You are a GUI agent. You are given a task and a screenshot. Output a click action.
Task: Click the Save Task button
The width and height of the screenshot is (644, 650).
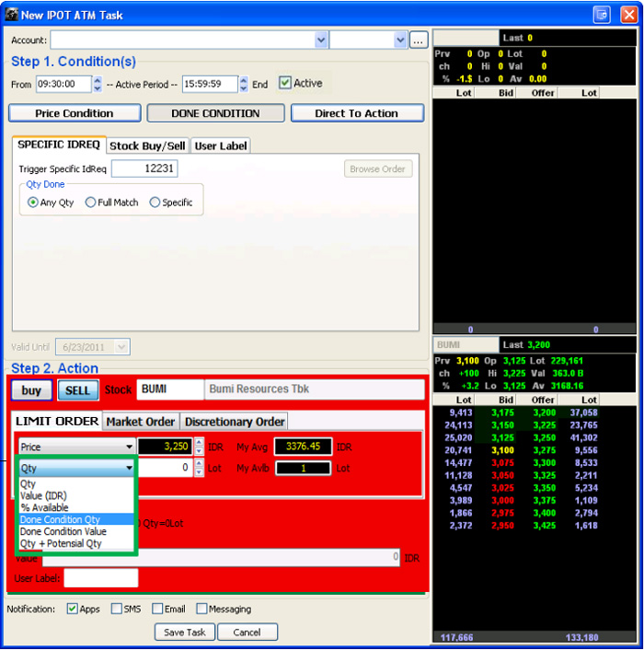[185, 633]
